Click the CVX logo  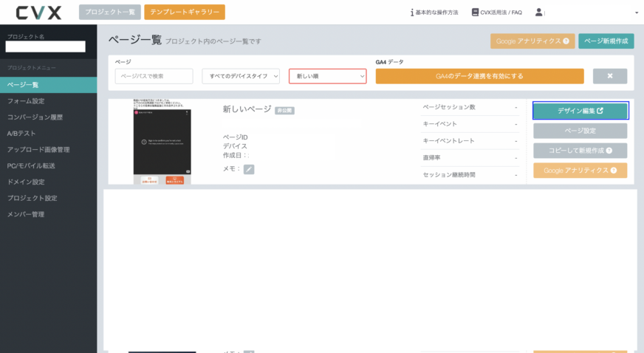[x=38, y=12]
